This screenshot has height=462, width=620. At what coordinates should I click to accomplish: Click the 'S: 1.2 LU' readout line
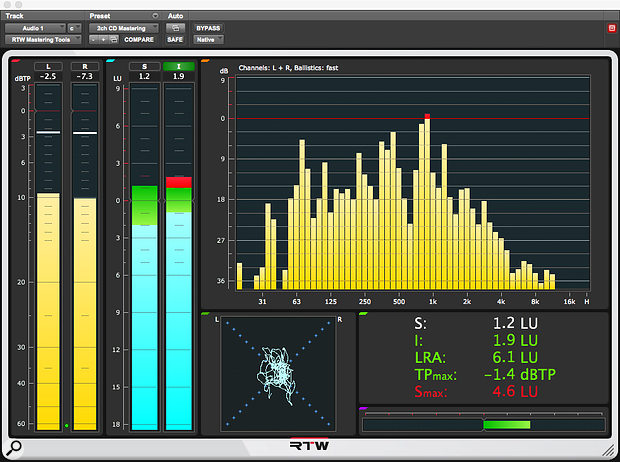[x=476, y=324]
